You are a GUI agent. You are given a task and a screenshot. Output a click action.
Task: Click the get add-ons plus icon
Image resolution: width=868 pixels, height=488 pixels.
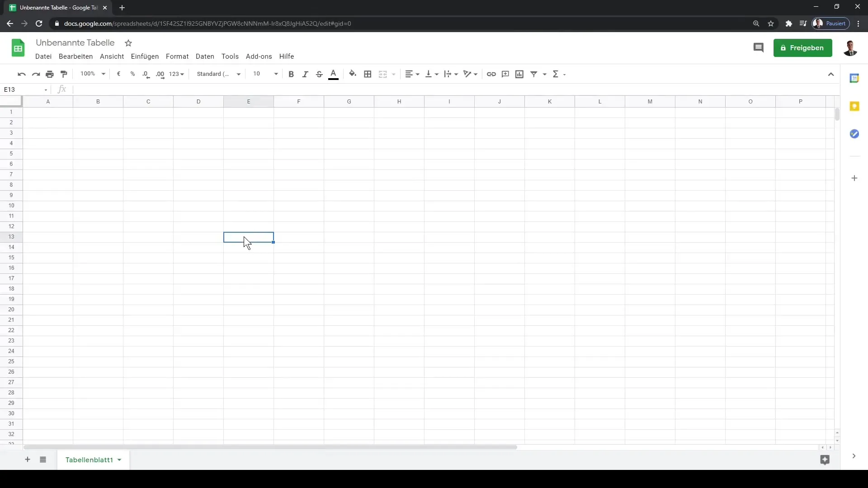tap(854, 178)
